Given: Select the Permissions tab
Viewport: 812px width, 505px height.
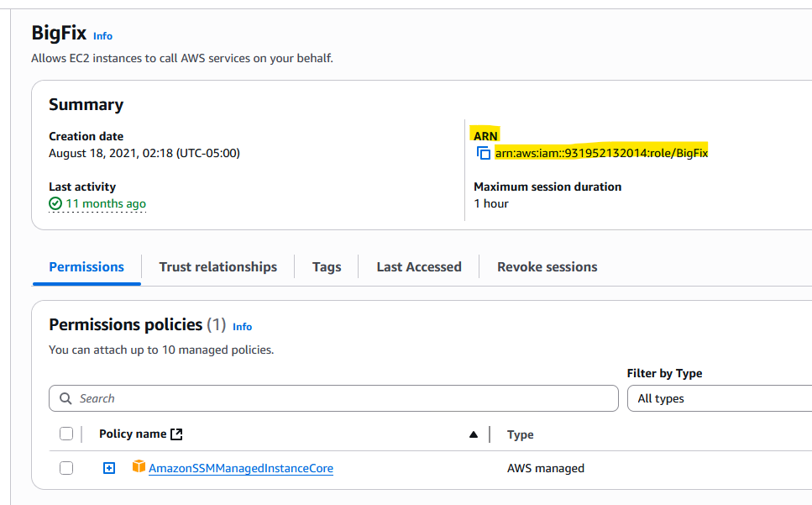Looking at the screenshot, I should (86, 266).
